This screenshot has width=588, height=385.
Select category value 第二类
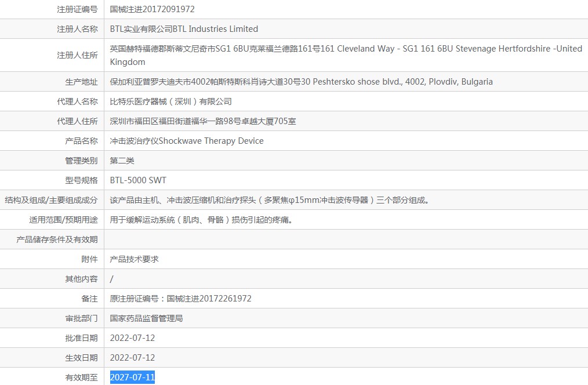[122, 161]
